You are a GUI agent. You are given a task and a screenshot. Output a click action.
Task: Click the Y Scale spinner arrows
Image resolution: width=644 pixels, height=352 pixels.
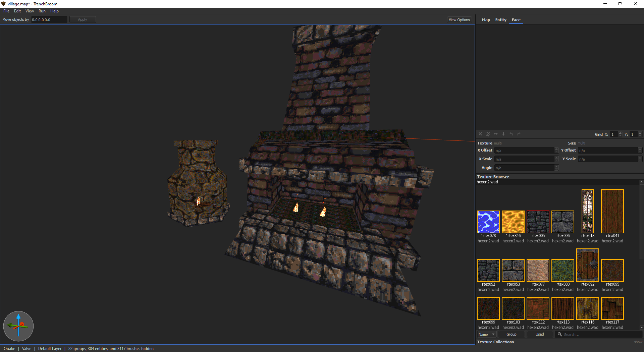tap(640, 159)
